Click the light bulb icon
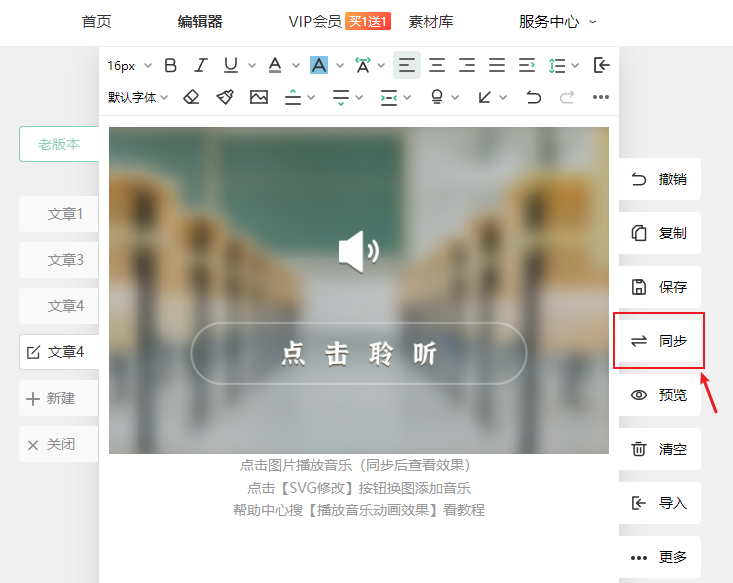 437,97
